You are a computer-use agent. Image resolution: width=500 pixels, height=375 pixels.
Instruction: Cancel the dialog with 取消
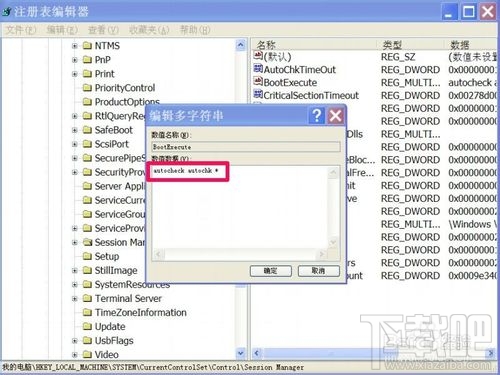click(319, 271)
